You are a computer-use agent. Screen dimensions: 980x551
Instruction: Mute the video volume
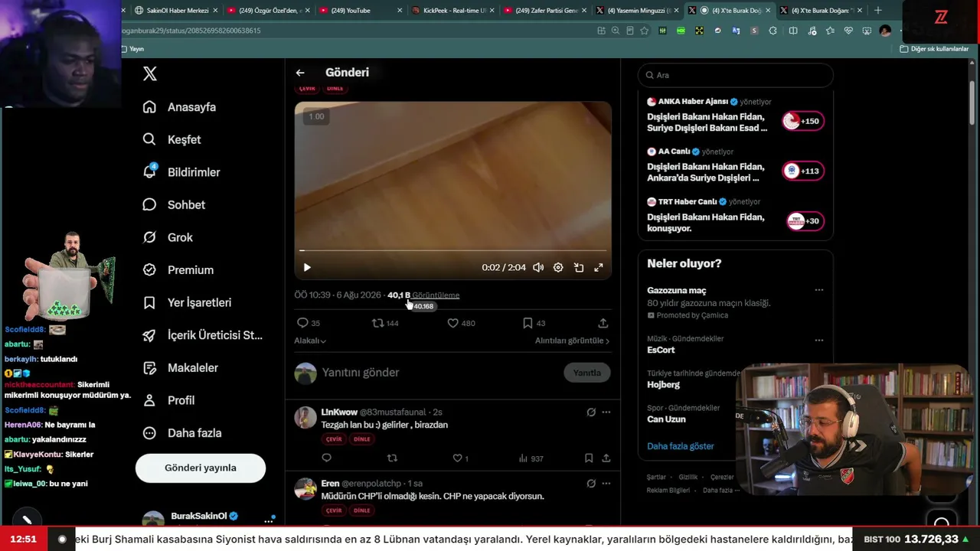pos(538,267)
